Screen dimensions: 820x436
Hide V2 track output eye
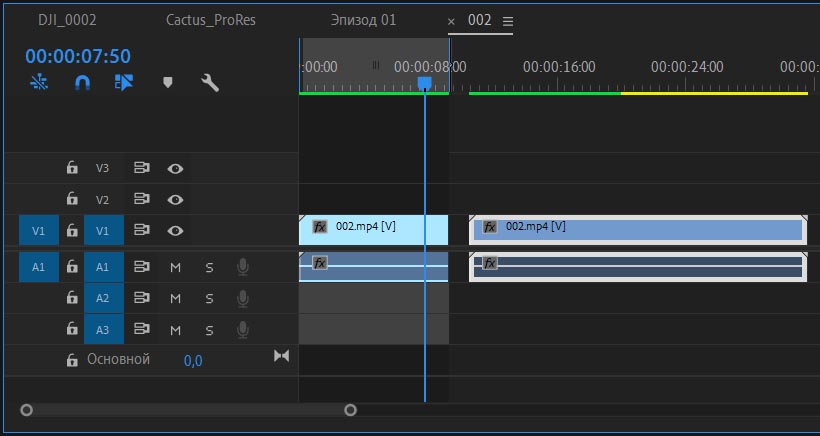click(x=175, y=199)
